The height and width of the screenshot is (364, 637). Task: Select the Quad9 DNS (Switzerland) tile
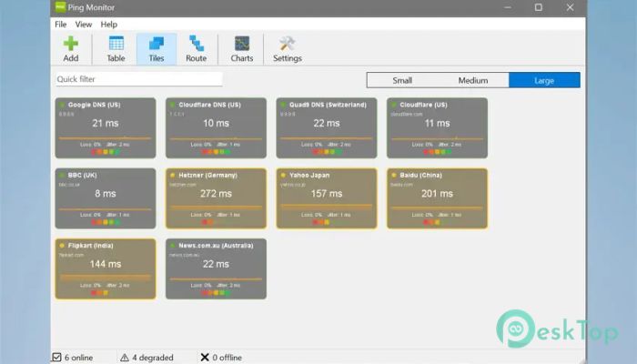click(327, 128)
